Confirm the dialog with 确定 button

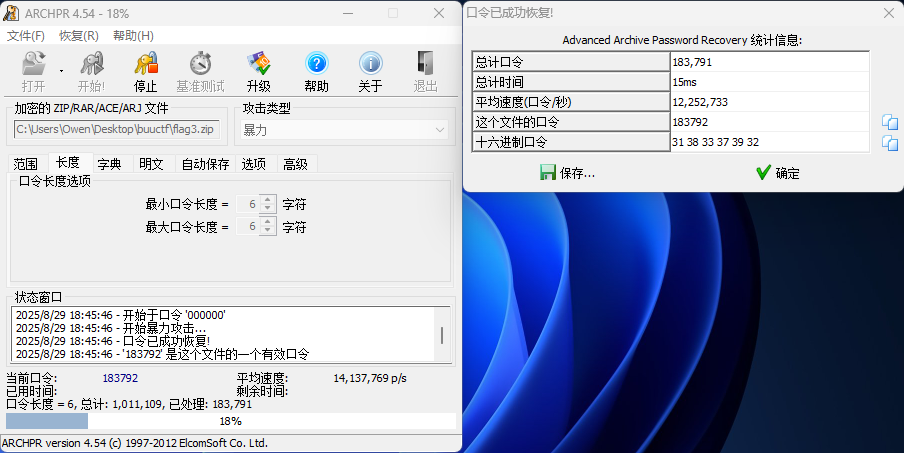point(777,173)
